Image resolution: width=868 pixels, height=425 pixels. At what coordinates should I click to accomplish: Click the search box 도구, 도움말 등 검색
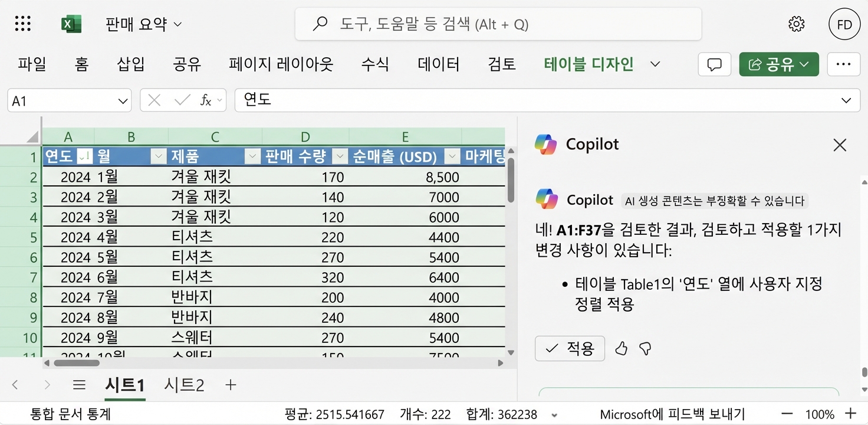pos(498,24)
